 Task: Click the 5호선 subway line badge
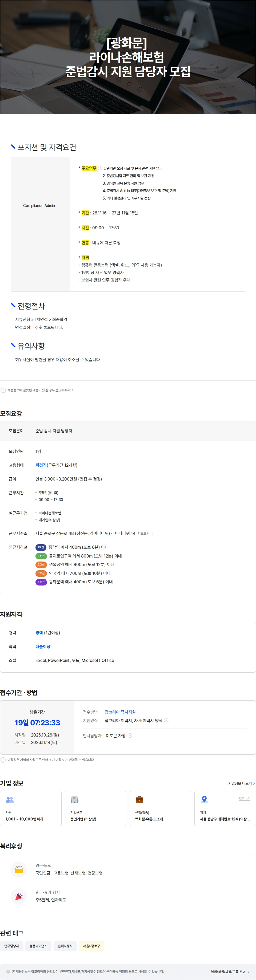[41, 582]
